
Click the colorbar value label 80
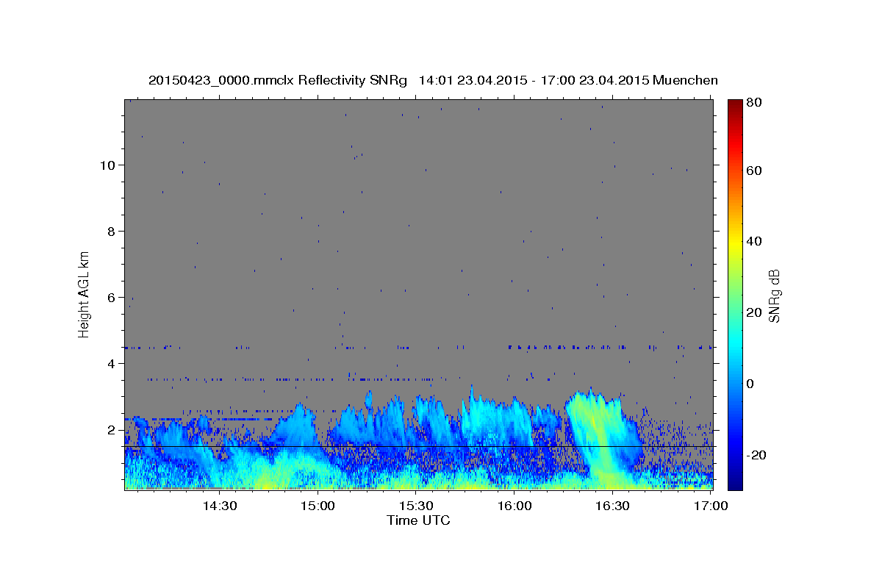click(756, 102)
